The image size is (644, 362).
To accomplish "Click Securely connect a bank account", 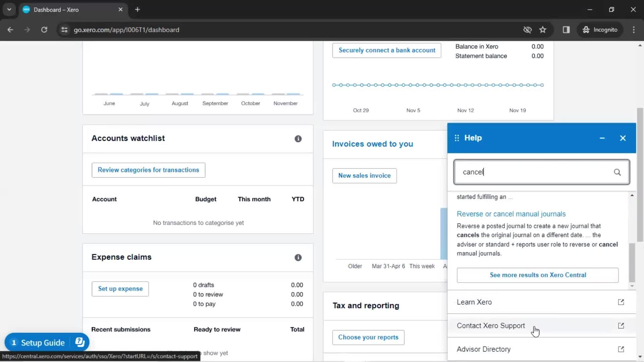I will pos(387,50).
